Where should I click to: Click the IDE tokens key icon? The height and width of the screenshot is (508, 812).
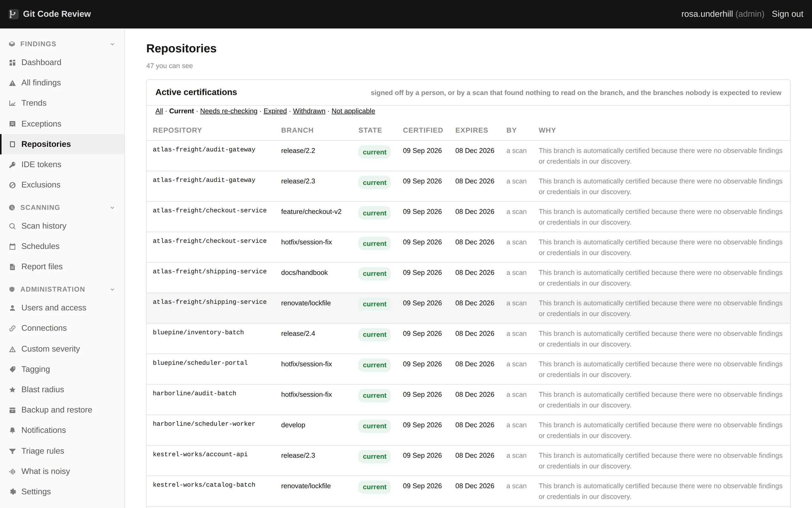12,165
